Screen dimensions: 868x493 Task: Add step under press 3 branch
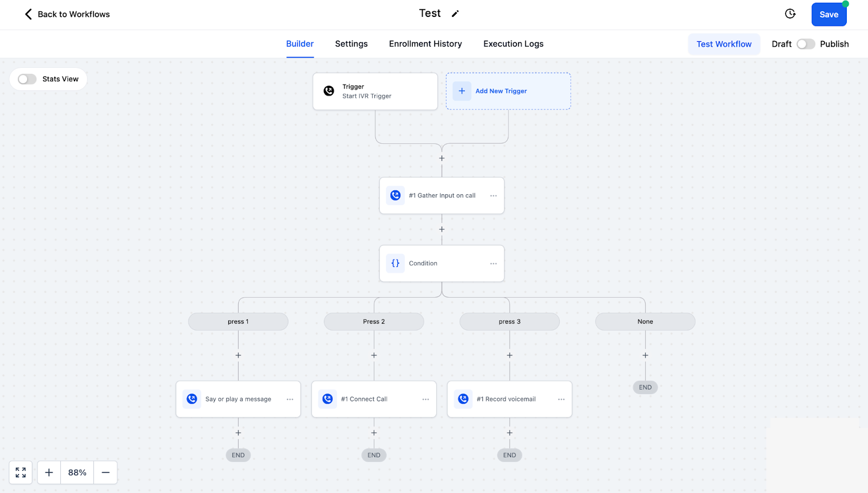[x=509, y=355]
